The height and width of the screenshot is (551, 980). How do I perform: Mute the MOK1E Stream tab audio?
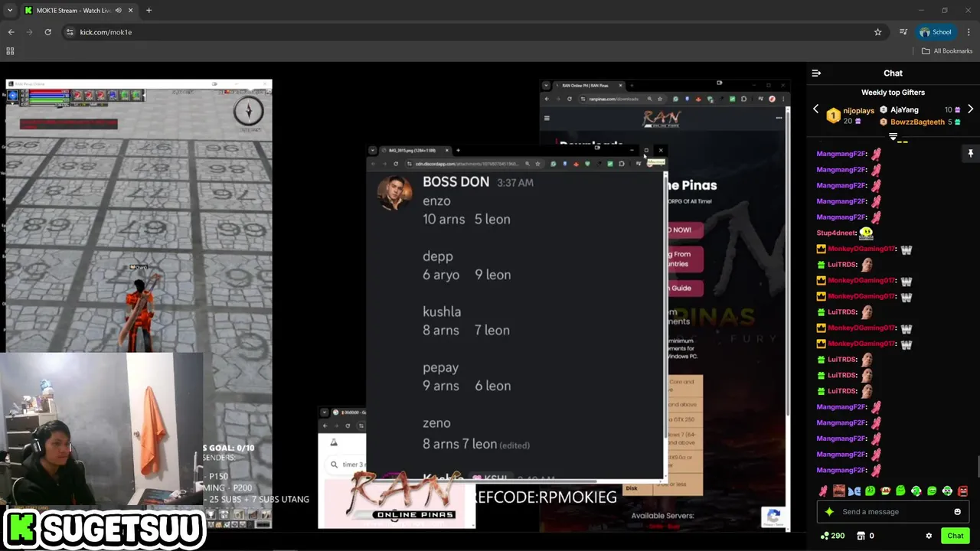[x=118, y=10]
